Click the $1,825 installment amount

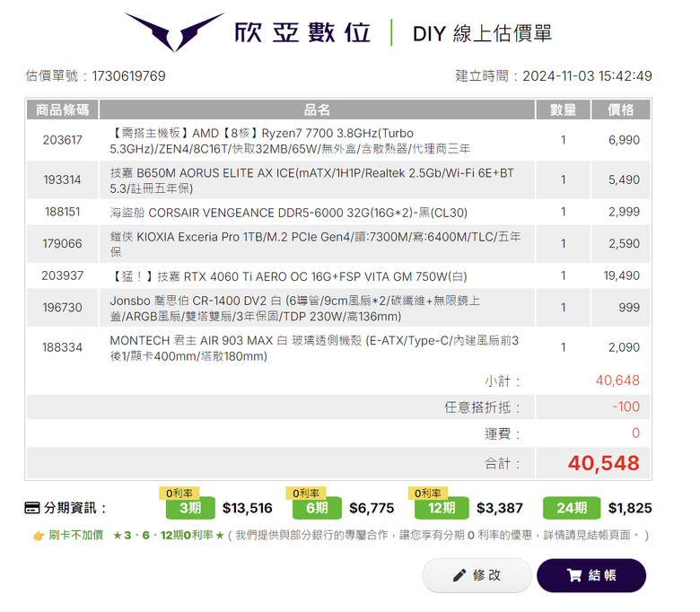click(630, 508)
